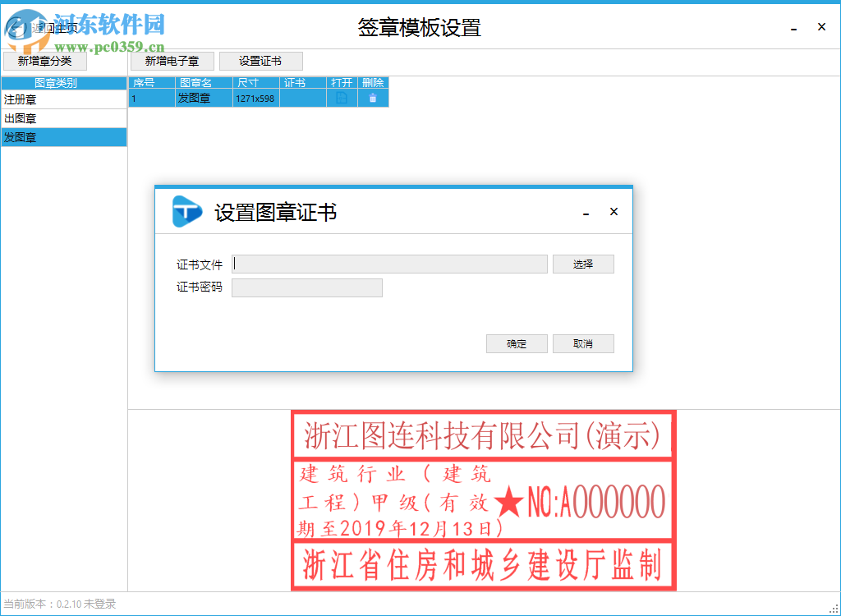Minimize the 设置图章证书 dialog
841x616 pixels.
(x=586, y=212)
